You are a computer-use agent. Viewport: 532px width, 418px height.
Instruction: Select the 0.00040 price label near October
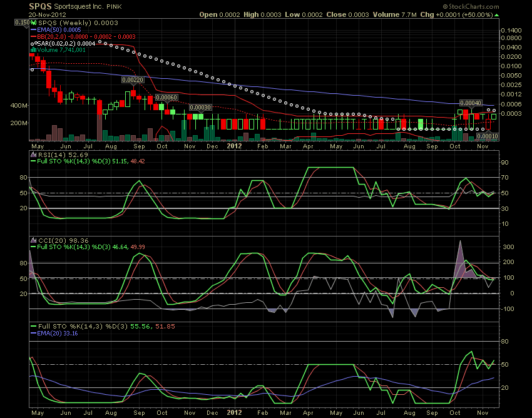pos(470,103)
